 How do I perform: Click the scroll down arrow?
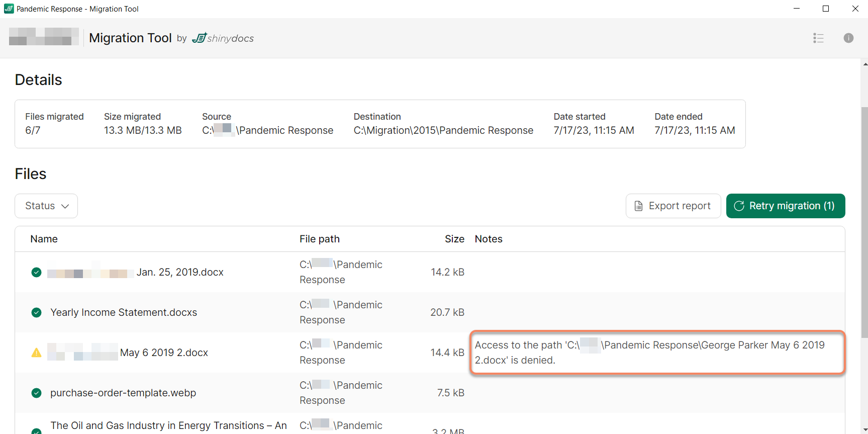click(864, 430)
